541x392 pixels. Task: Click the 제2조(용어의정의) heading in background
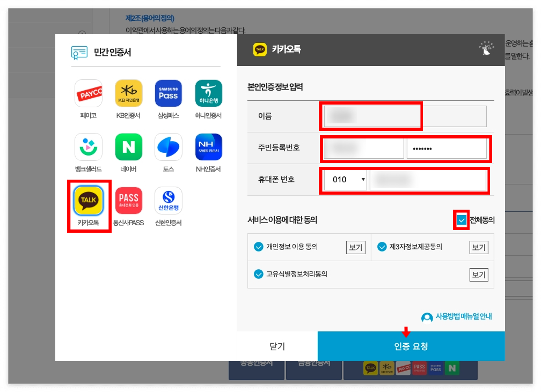pos(150,18)
